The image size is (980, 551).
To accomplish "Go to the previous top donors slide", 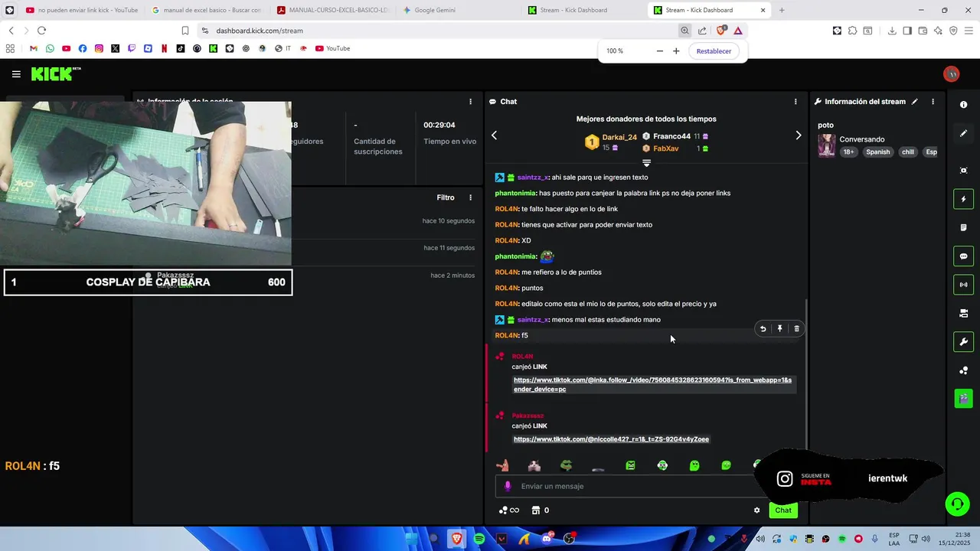I will pos(494,135).
